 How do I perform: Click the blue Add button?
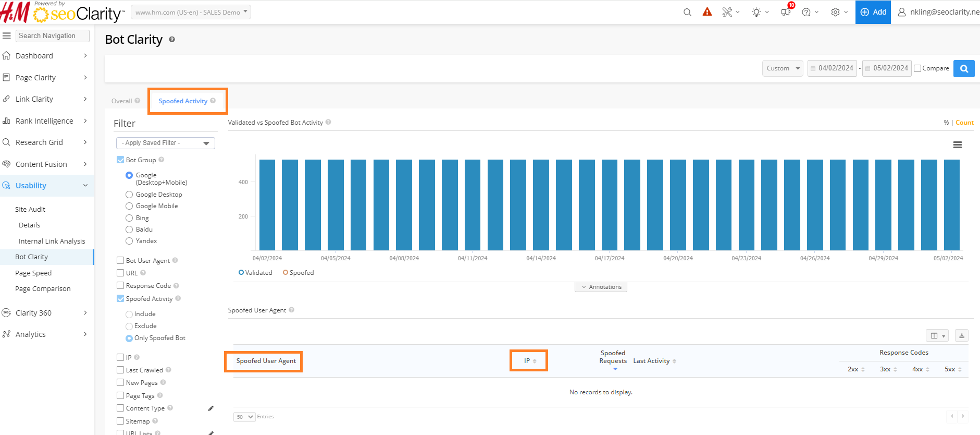(x=873, y=12)
